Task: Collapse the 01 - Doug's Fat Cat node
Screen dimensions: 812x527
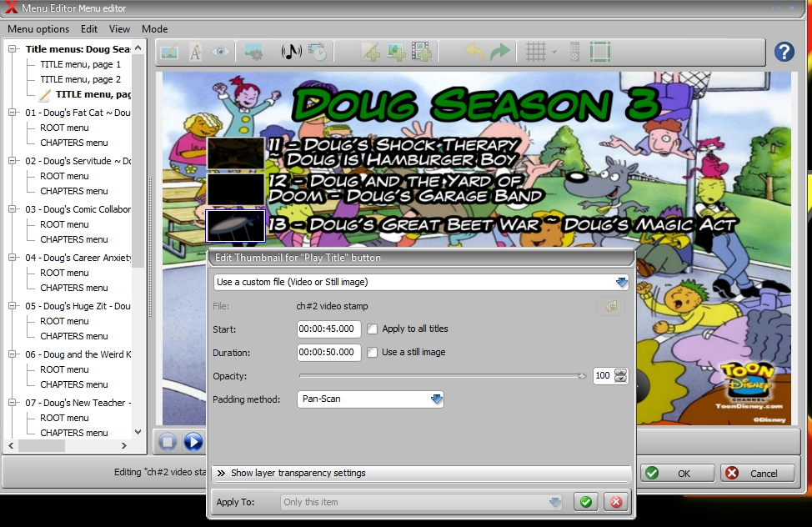Action: pos(13,113)
